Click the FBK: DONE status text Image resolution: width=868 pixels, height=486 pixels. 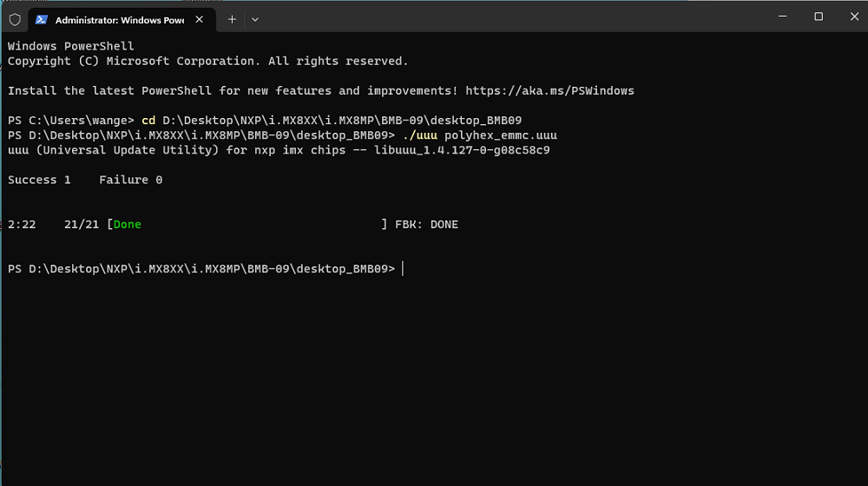coord(426,225)
